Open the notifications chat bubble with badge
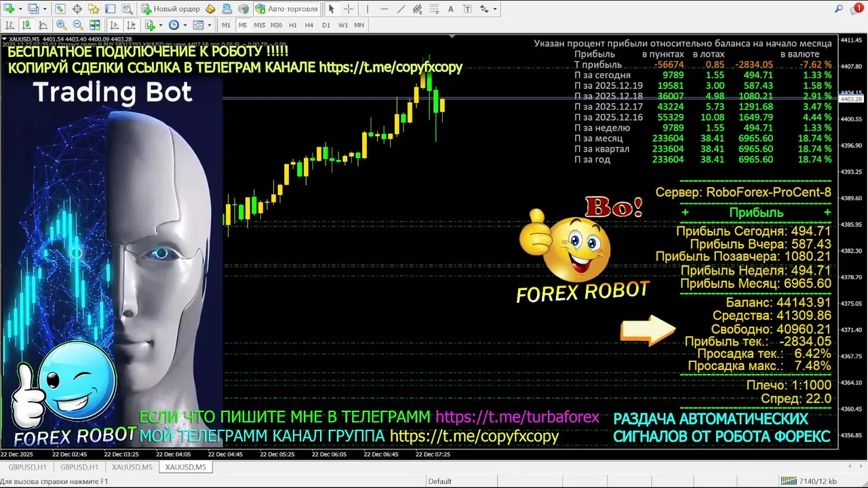 click(x=856, y=9)
